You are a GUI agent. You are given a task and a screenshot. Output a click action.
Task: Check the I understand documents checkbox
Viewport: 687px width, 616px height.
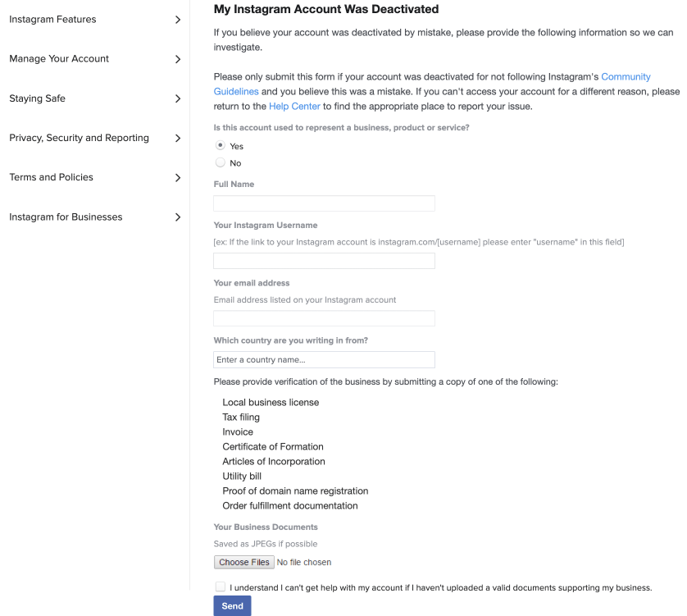tap(221, 586)
